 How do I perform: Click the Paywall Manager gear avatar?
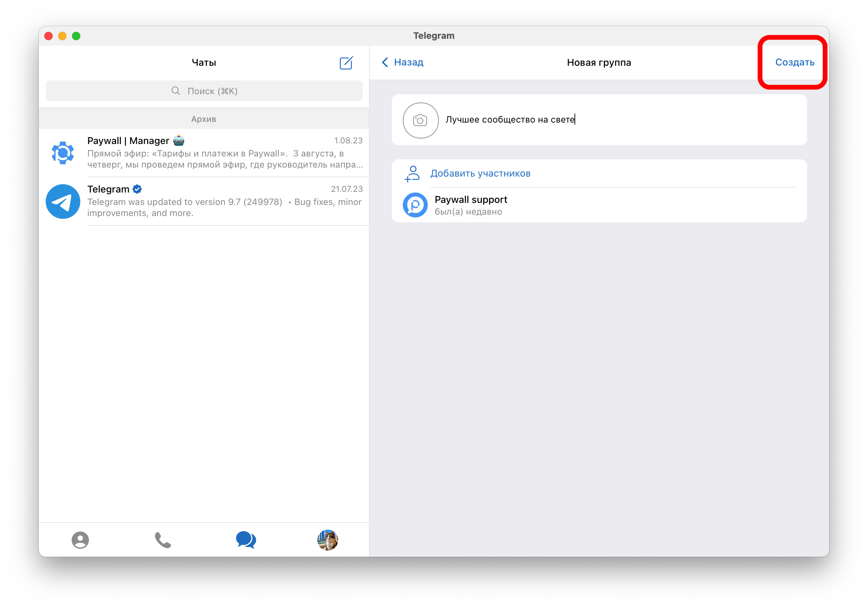63,153
